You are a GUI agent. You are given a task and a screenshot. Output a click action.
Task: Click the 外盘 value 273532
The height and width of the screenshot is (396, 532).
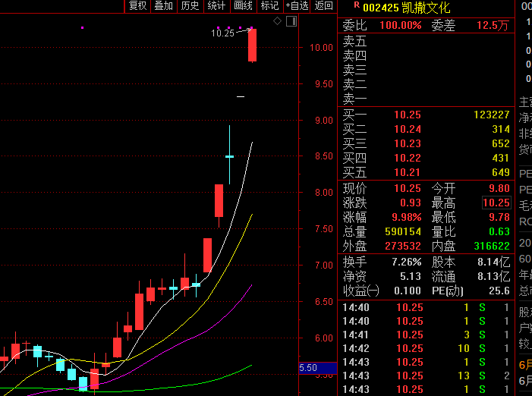click(403, 246)
